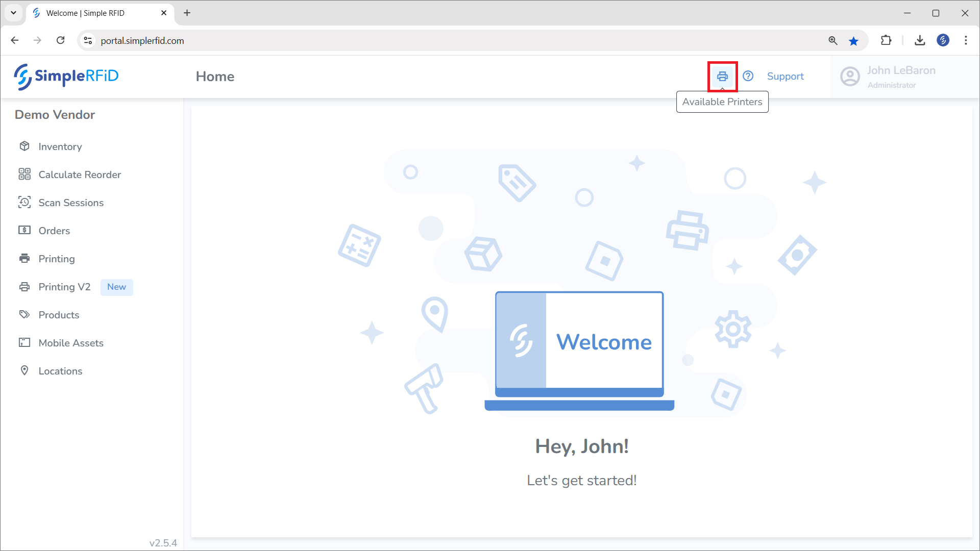Click the Scan Sessions icon
Viewport: 980px width, 551px height.
pos(24,202)
